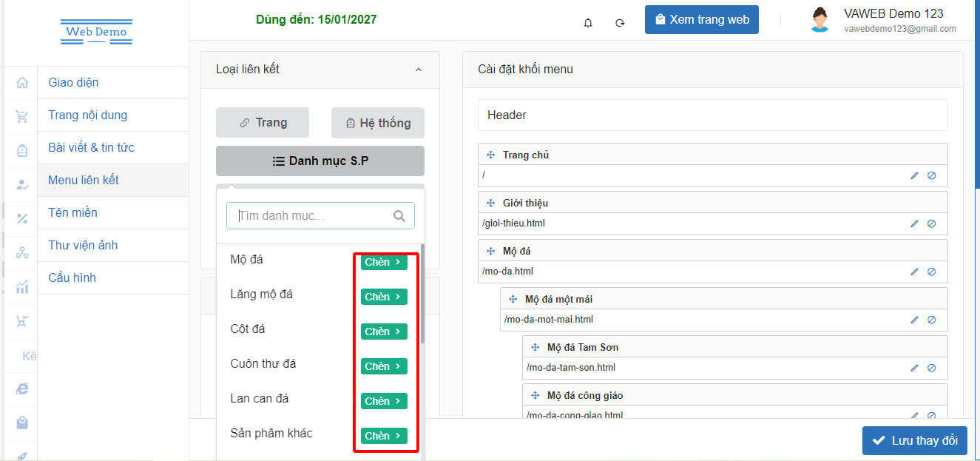Click the notification bell icon

(x=588, y=22)
